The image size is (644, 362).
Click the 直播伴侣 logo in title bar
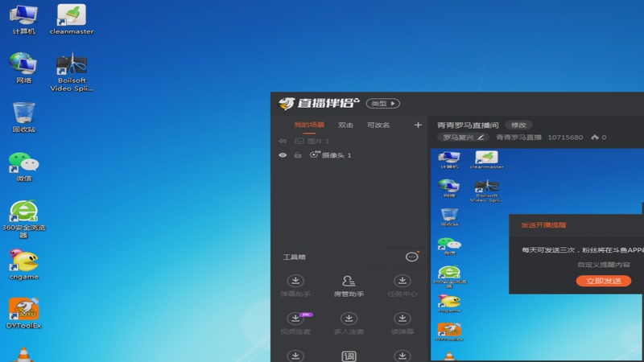319,103
